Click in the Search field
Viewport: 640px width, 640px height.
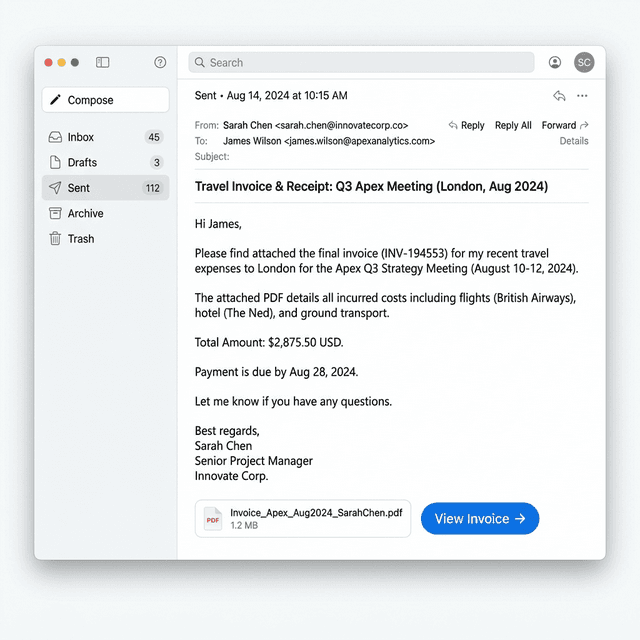click(361, 62)
